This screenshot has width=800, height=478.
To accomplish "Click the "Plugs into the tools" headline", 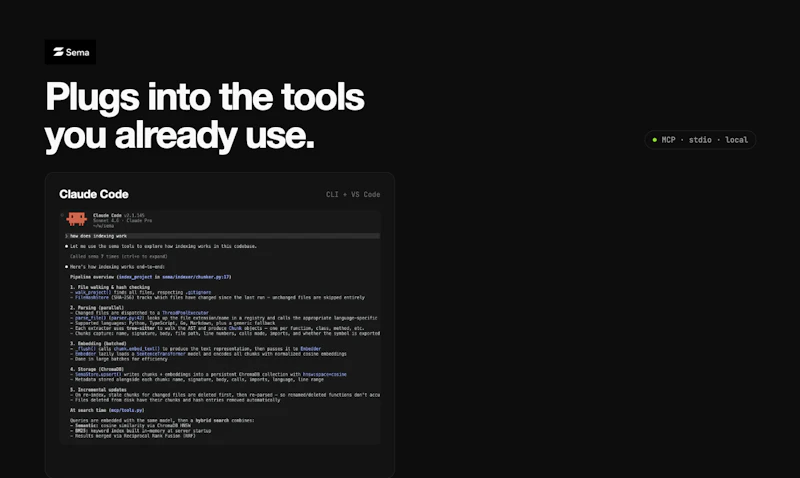I will (x=205, y=96).
